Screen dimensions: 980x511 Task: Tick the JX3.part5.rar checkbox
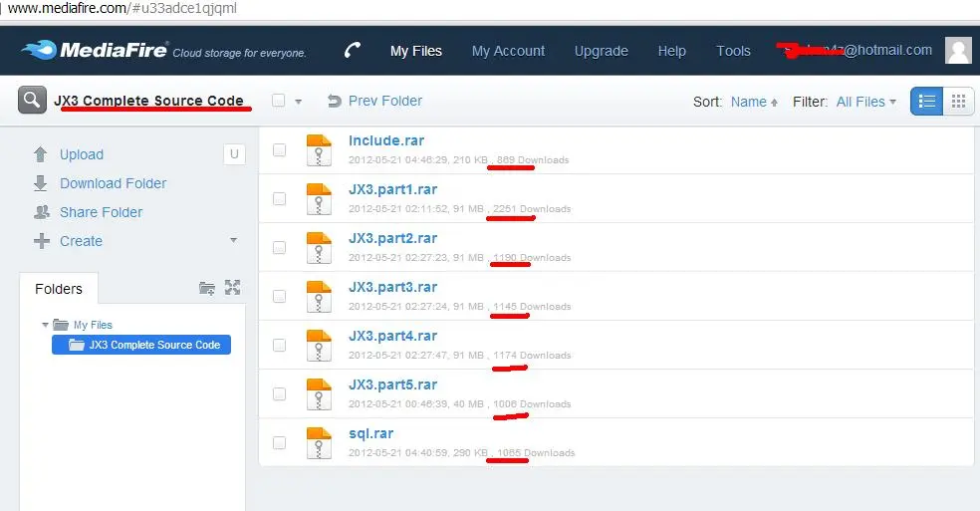point(280,394)
